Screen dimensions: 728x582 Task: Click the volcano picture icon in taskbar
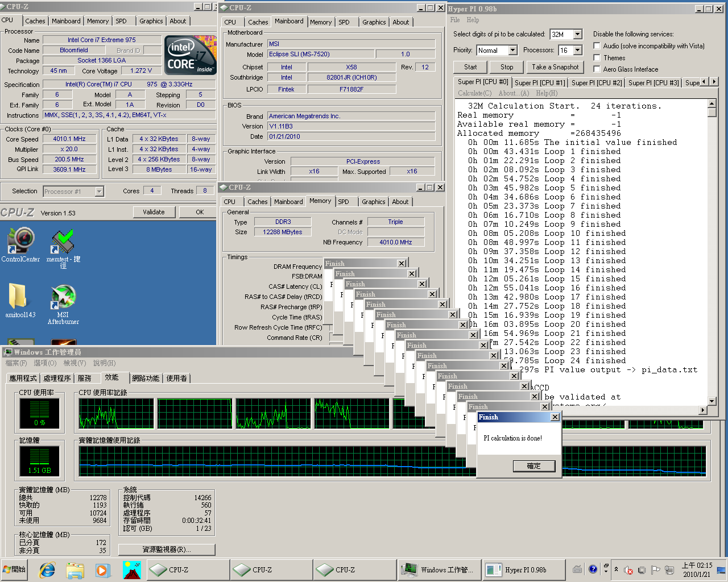131,569
